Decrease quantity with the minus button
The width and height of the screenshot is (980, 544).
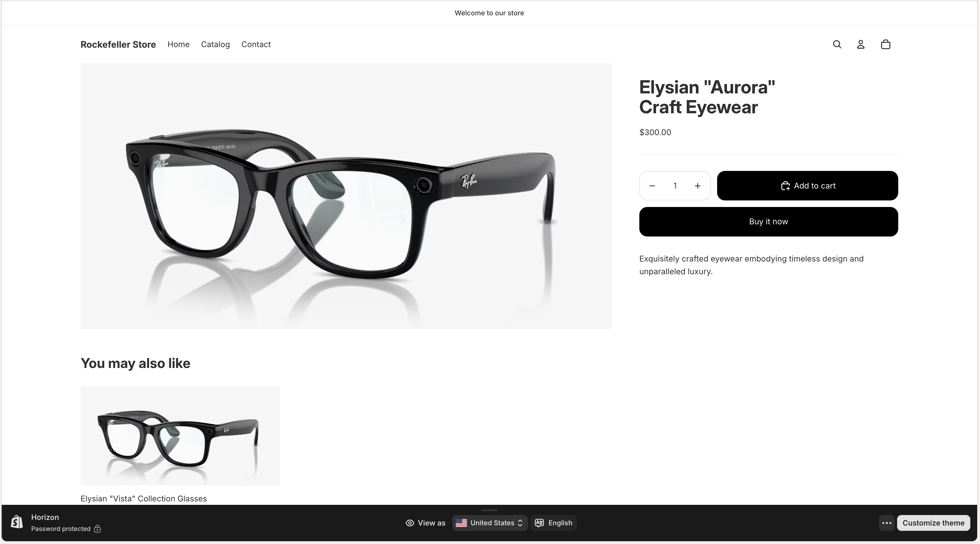coord(652,186)
